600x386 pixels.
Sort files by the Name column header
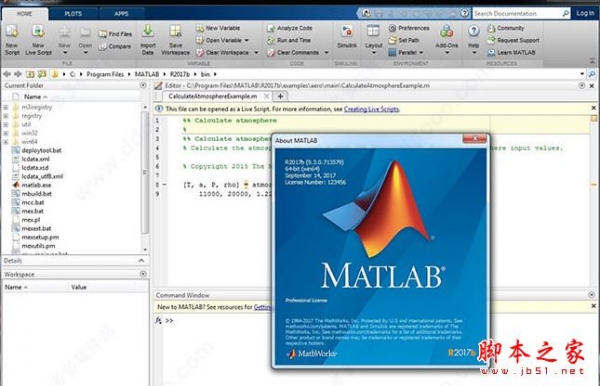click(35, 97)
